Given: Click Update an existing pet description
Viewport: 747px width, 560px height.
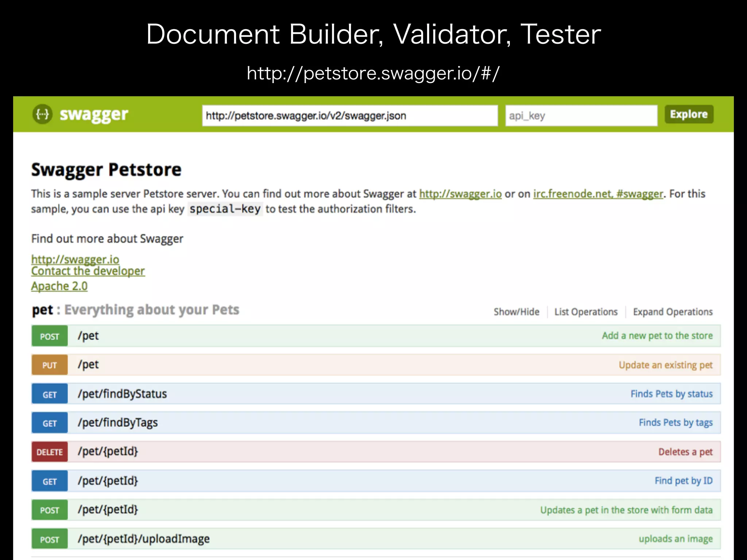Looking at the screenshot, I should [x=666, y=365].
